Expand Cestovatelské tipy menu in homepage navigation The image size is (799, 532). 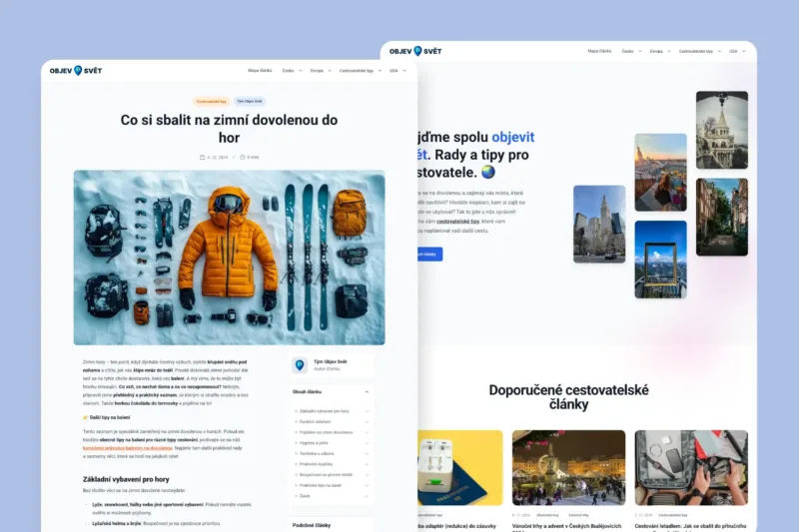pos(696,51)
